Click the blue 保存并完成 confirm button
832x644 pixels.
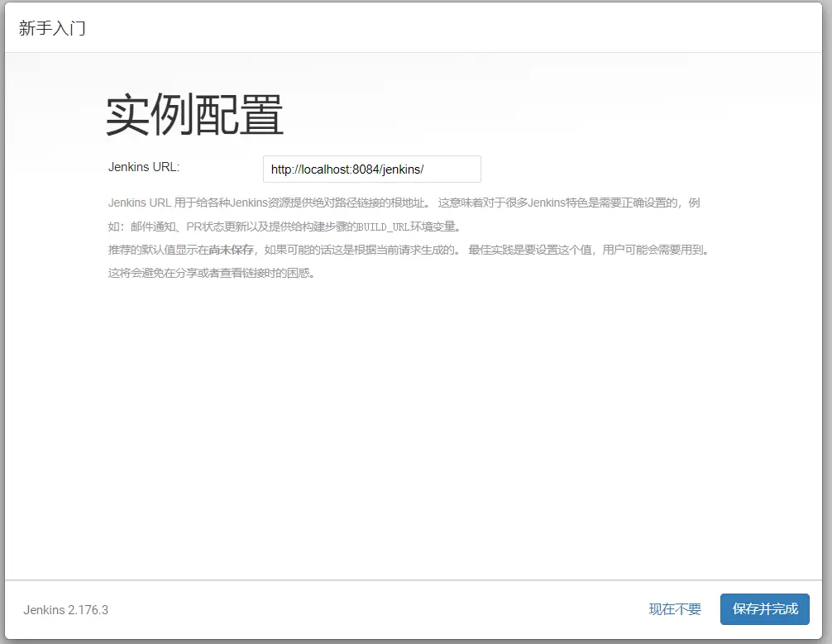coord(764,609)
